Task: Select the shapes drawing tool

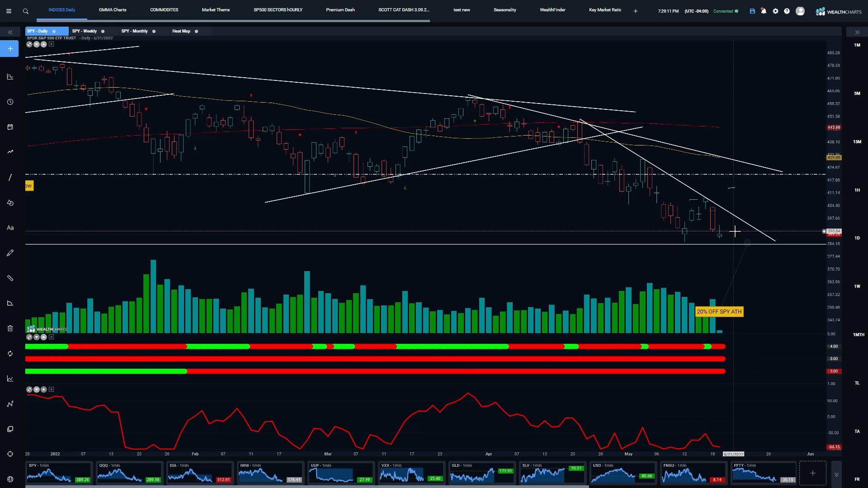Action: 10,202
